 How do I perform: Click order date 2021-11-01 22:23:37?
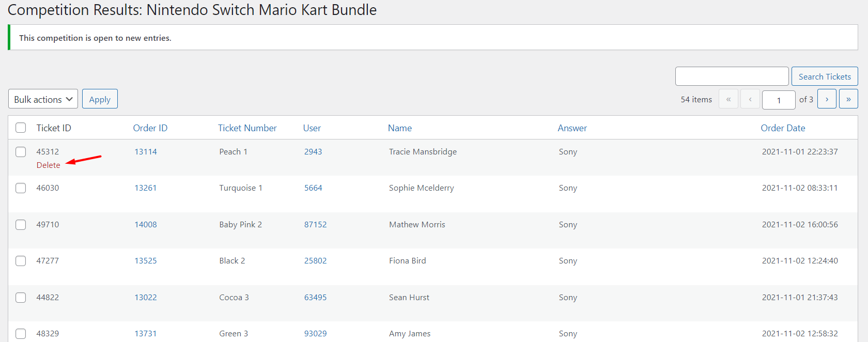800,152
